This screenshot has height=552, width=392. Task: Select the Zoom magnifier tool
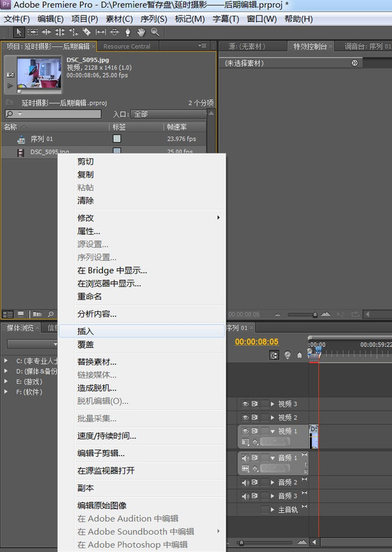pyautogui.click(x=155, y=32)
